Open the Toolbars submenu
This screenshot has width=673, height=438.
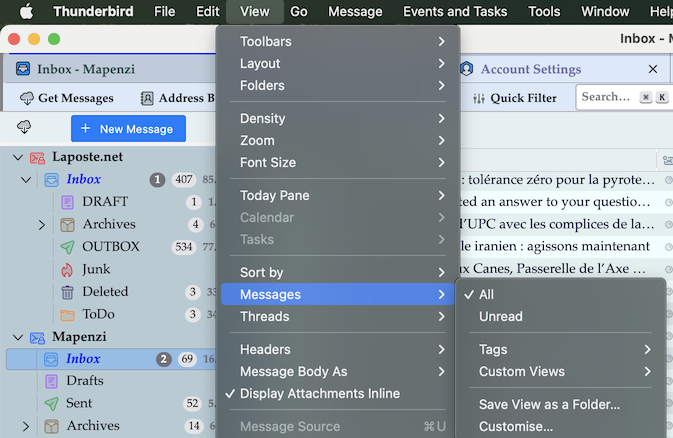(337, 42)
